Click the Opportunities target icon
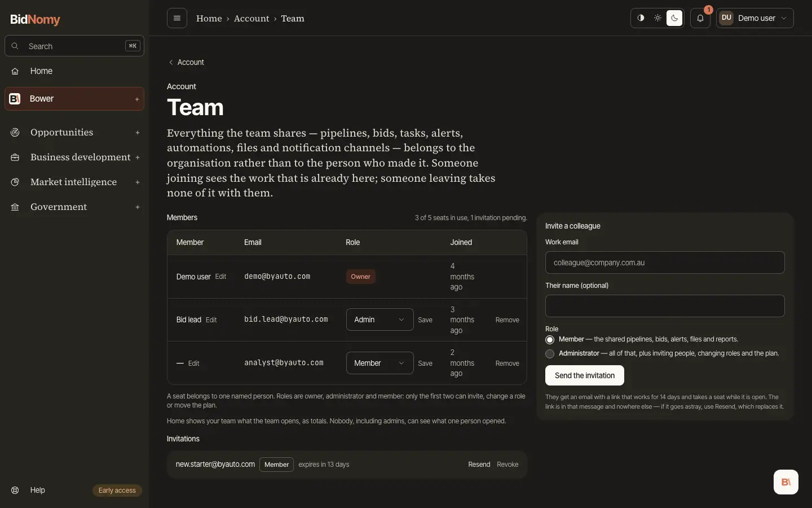This screenshot has height=508, width=812. (x=15, y=133)
